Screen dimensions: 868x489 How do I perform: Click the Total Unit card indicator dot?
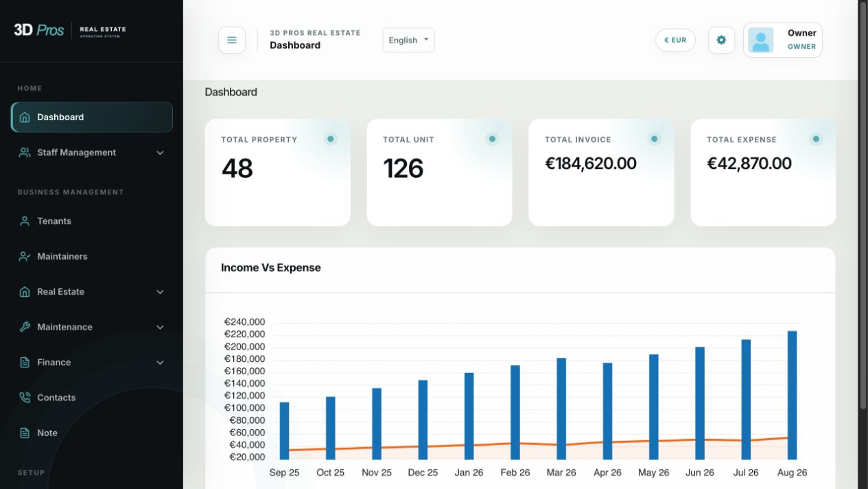492,139
